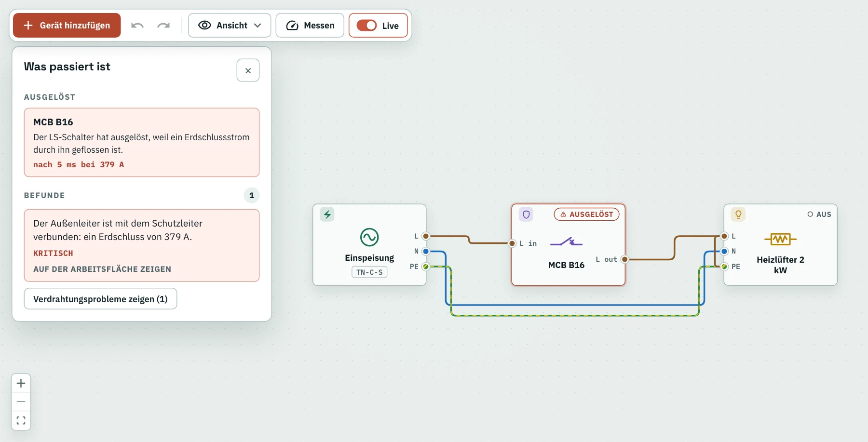Select the blue neutral wire
The image size is (868, 442).
(x=574, y=305)
